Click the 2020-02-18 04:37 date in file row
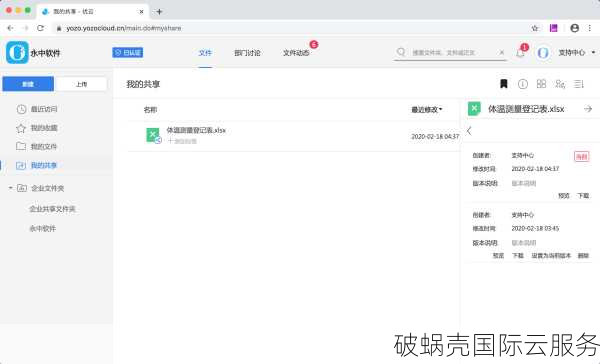 [x=435, y=136]
